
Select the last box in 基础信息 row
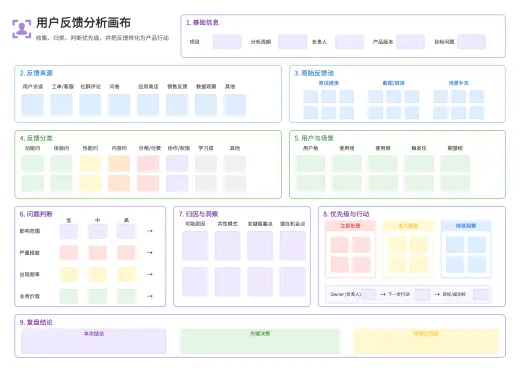click(x=471, y=42)
